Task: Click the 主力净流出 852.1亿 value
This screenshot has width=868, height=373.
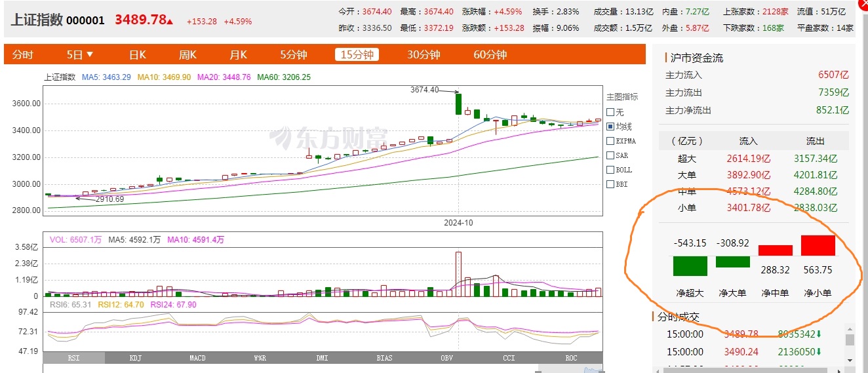Action: pyautogui.click(x=833, y=110)
